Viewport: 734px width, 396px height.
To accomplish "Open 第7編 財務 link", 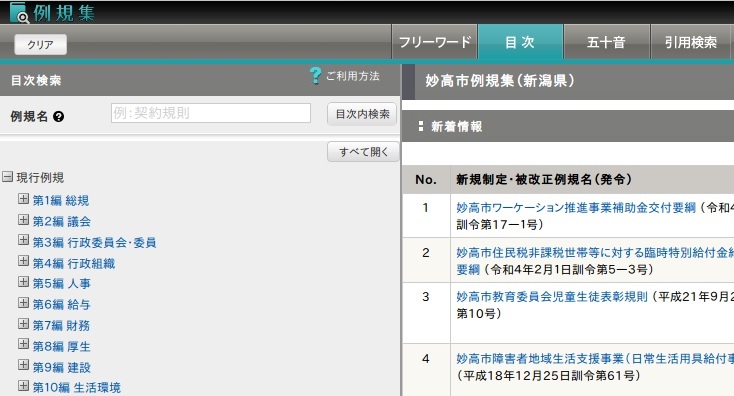I will coord(61,325).
